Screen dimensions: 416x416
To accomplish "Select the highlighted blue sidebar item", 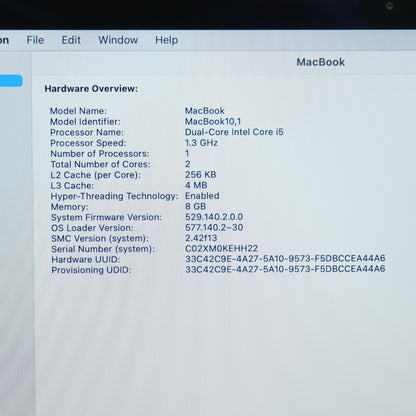I will pyautogui.click(x=11, y=81).
